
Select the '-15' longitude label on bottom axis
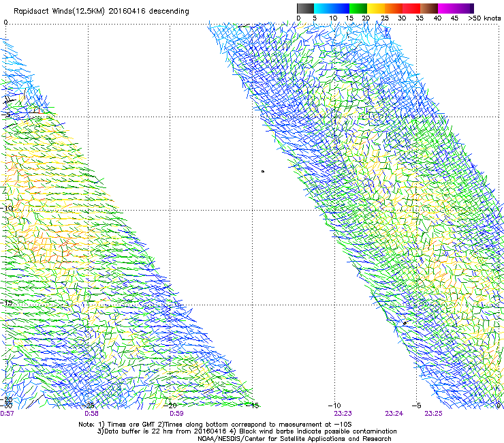point(253,406)
